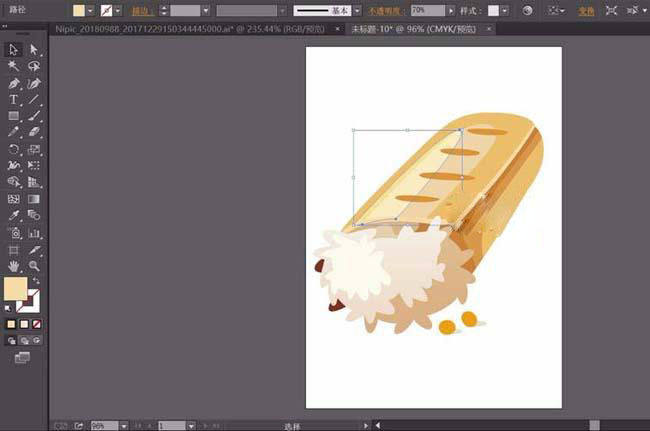Open the fill swatch dropdown arrow
650x431 pixels.
click(90, 10)
